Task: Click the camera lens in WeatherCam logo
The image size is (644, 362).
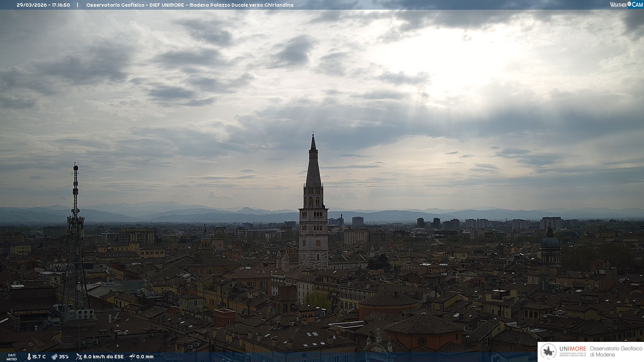Action: (x=629, y=4)
